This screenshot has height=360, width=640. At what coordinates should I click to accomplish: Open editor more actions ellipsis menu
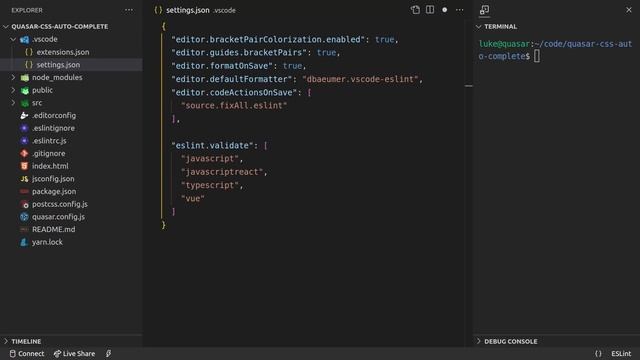pos(460,10)
